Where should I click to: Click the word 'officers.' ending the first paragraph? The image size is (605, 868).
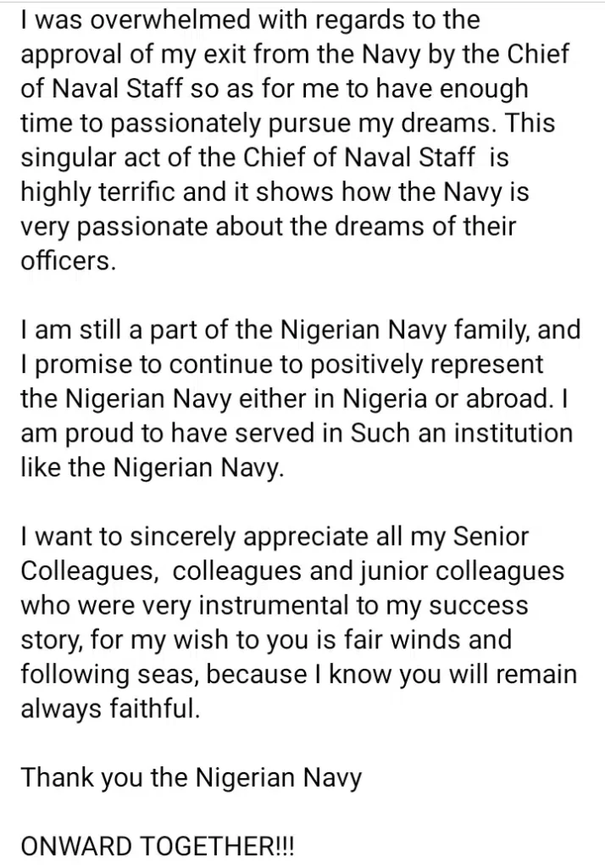68,261
